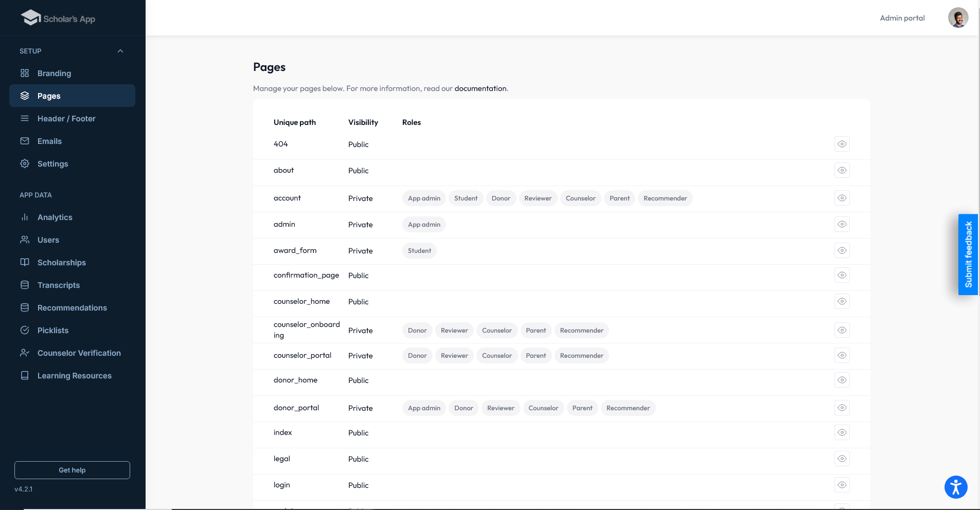Click the award_form unique path
This screenshot has width=980, height=510.
(x=295, y=250)
